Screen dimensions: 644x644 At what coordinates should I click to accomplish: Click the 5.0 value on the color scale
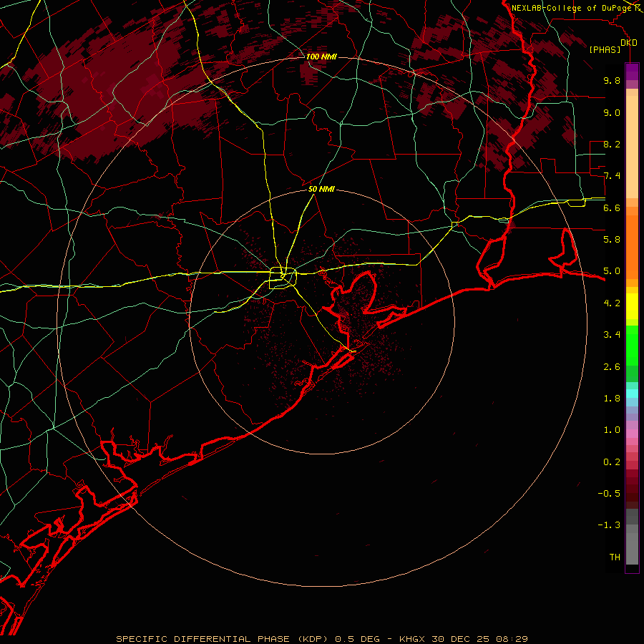(x=612, y=271)
